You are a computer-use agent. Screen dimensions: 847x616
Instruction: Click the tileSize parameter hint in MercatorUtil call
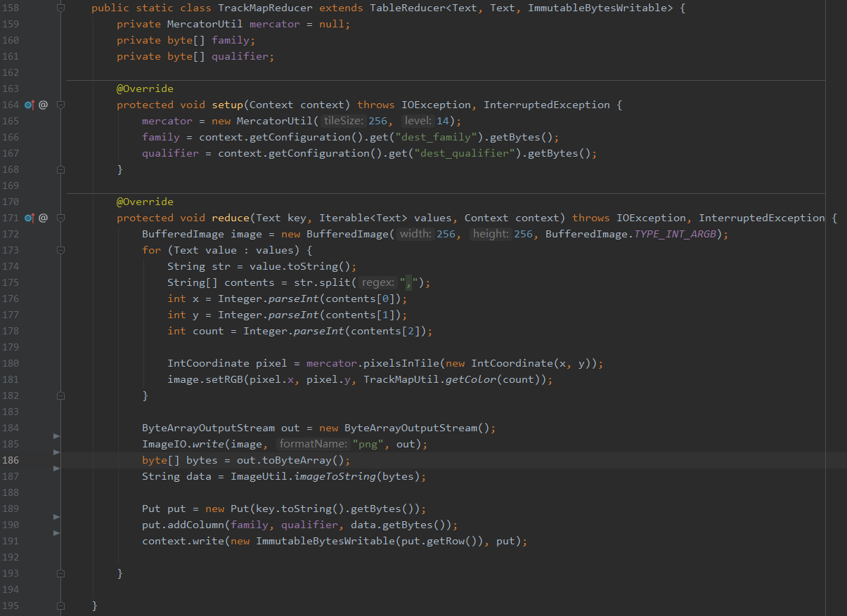(342, 121)
